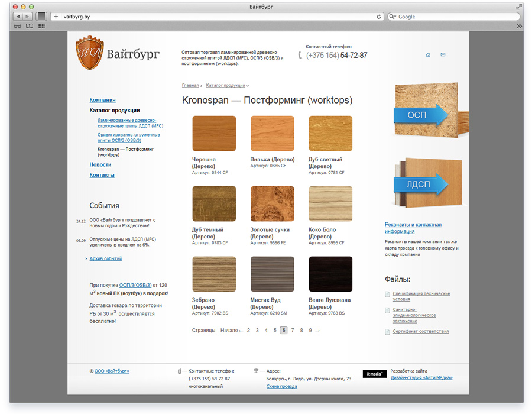The width and height of the screenshot is (532, 414).
Task: Open the Золотые сучки product thumbnail
Action: click(273, 203)
